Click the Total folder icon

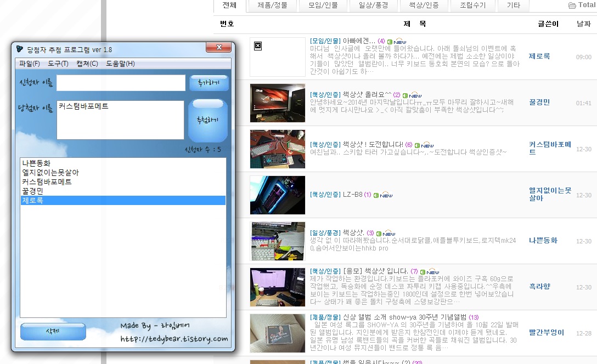572,5
